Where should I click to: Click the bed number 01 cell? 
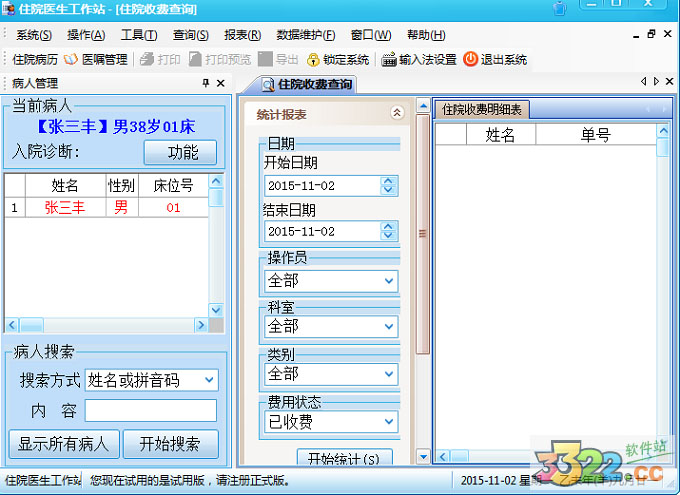[173, 207]
